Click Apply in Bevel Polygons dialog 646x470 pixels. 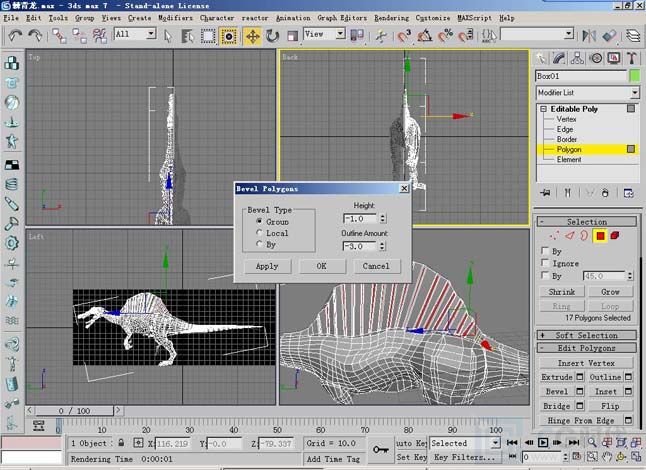(267, 266)
